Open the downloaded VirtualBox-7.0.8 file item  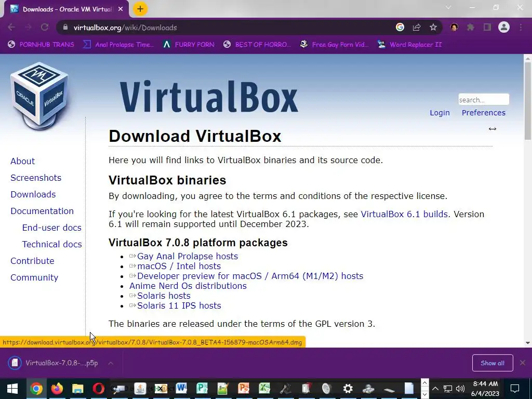(x=54, y=363)
